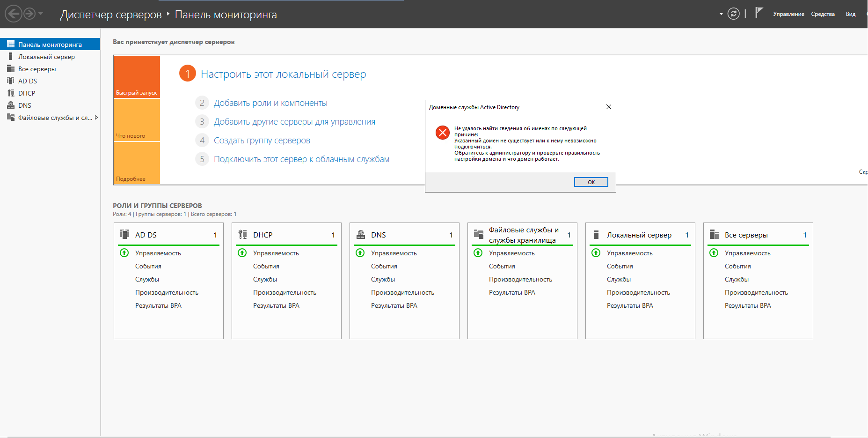Viewport: 868px width, 438px height.
Task: Click Локальный сервер Управляемость status icon
Action: pyautogui.click(x=596, y=253)
